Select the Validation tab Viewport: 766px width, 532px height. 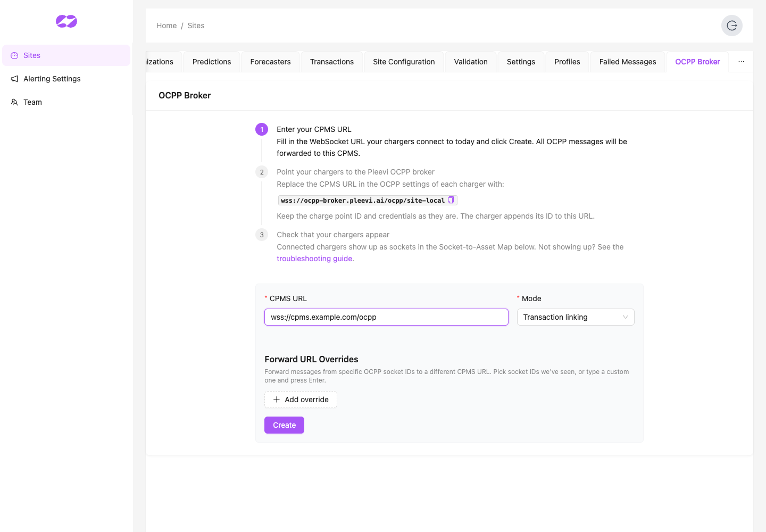pos(471,62)
